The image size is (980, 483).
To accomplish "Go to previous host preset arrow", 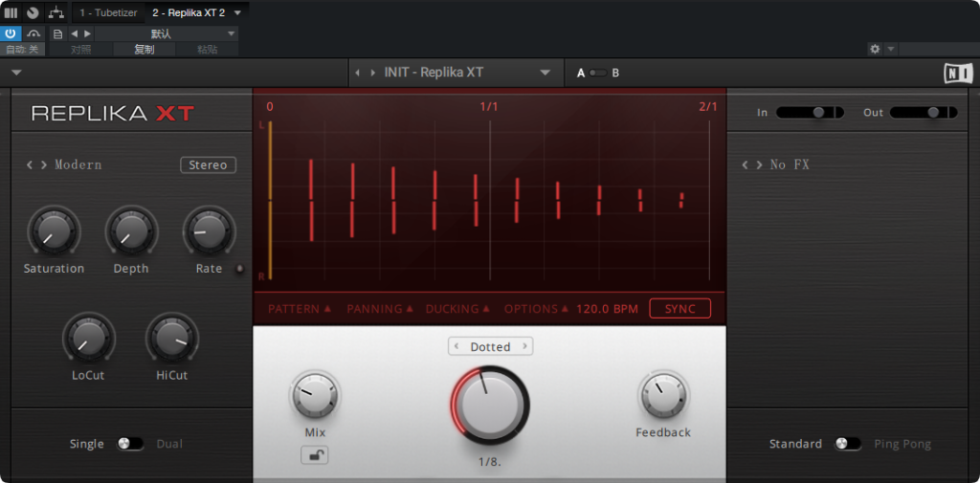I will [x=75, y=33].
